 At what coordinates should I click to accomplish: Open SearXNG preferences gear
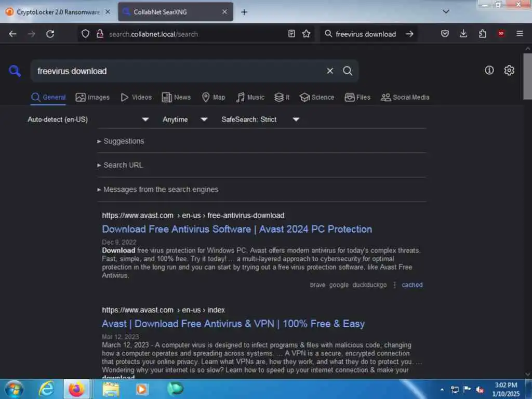tap(509, 70)
